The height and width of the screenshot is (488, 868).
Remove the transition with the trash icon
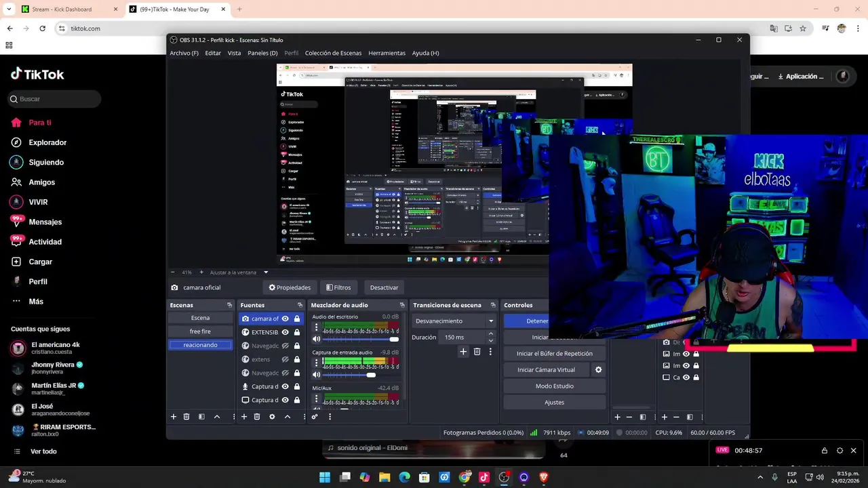(x=477, y=352)
